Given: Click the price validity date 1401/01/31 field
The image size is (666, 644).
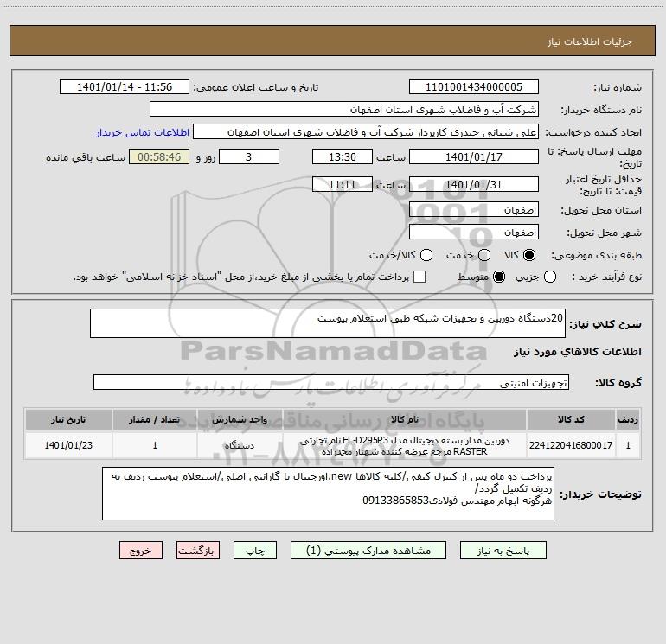Looking at the screenshot, I should tap(474, 184).
